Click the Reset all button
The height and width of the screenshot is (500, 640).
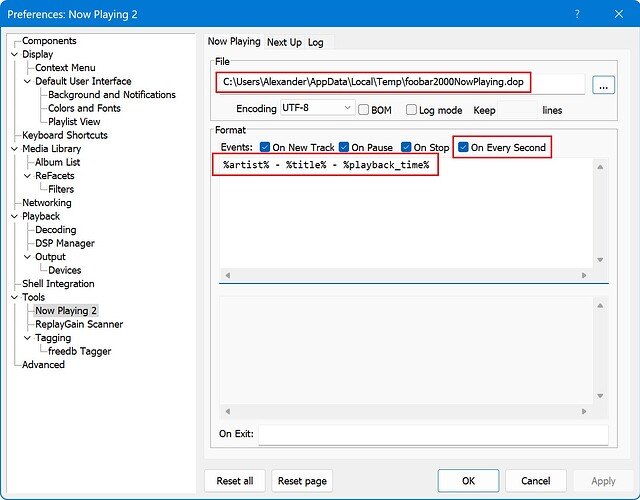pos(235,481)
